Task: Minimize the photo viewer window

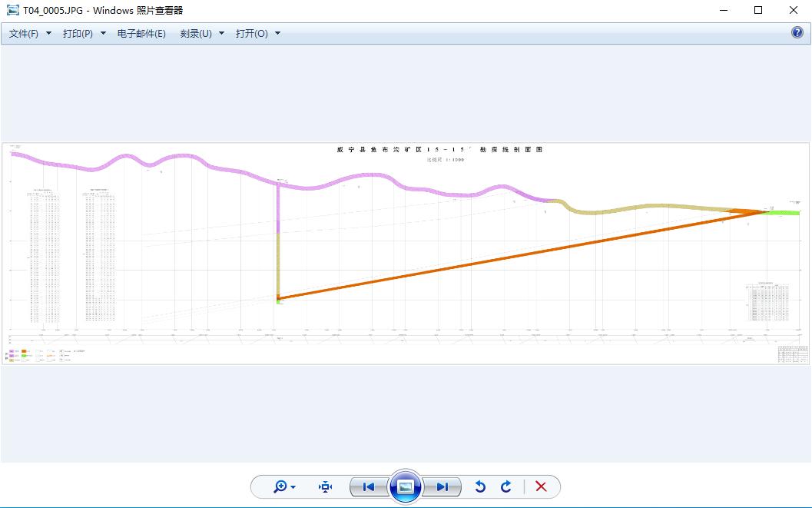Action: (724, 10)
